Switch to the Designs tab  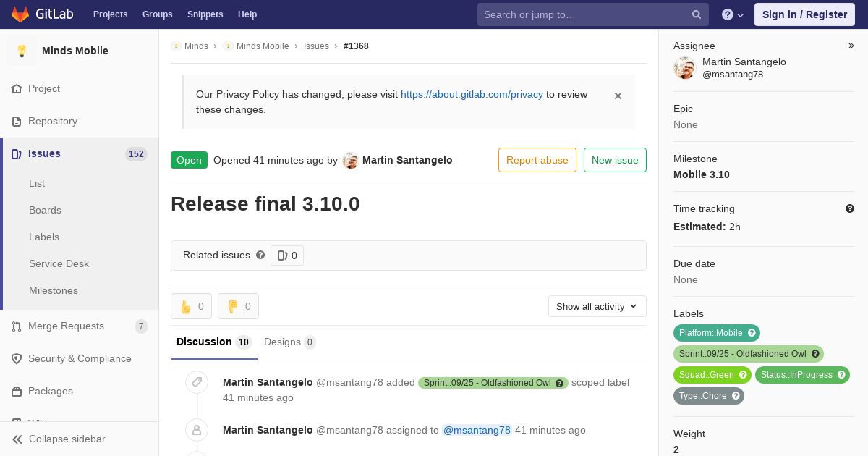[x=290, y=342]
